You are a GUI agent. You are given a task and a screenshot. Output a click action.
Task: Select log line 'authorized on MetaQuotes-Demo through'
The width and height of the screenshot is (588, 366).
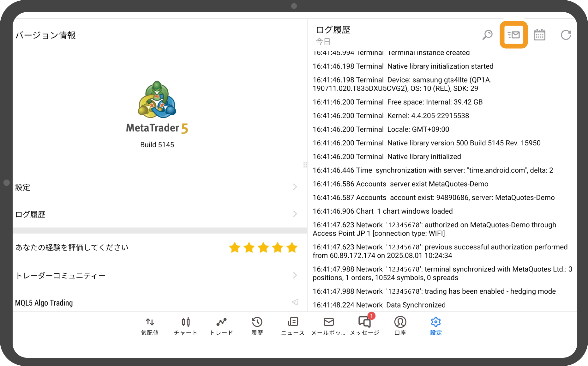[x=435, y=229]
